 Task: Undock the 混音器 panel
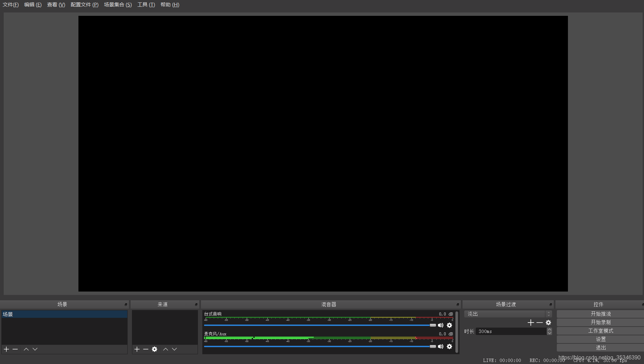(458, 304)
